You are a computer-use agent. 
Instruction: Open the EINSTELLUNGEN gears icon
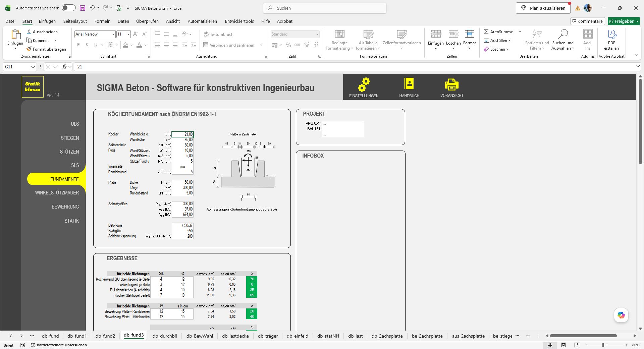pos(364,84)
